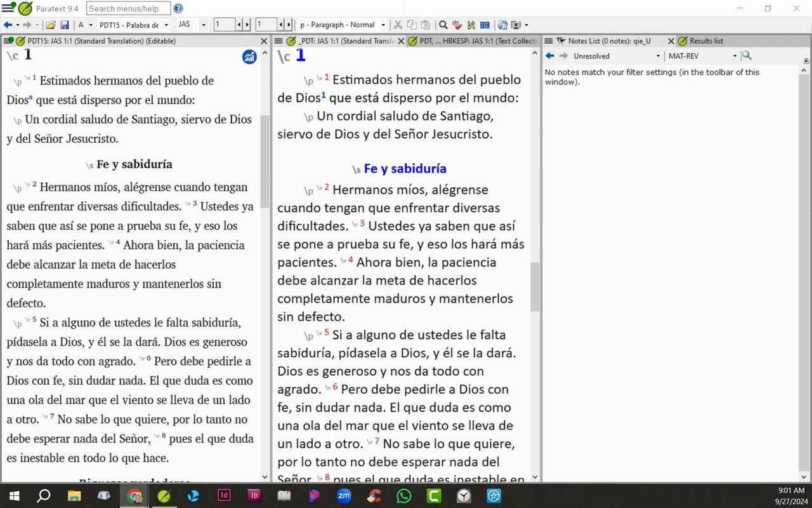Click the Save icon in the toolbar
This screenshot has width=812, height=508.
(x=64, y=25)
